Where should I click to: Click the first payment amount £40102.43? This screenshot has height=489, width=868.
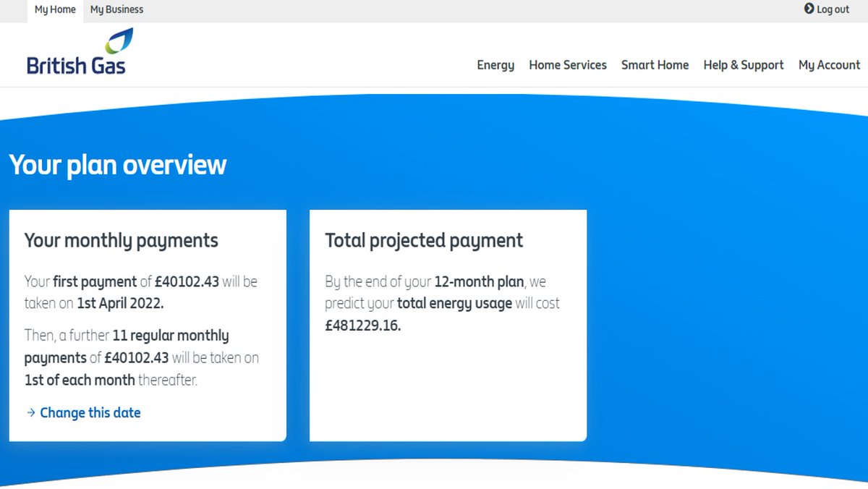[187, 282]
